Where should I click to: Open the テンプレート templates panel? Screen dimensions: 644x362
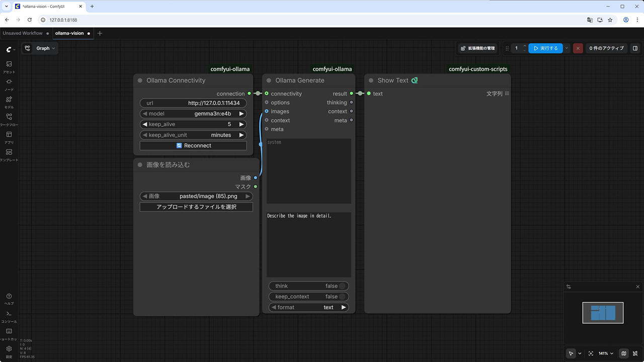coord(9,155)
